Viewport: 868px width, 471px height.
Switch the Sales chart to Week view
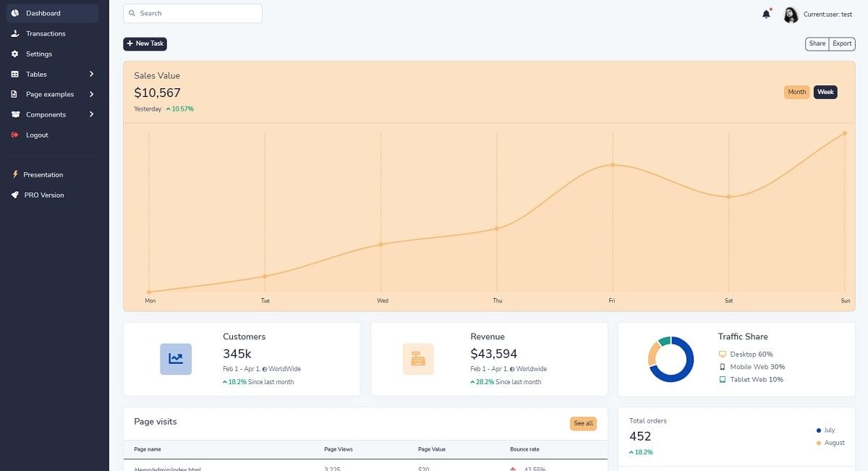825,92
